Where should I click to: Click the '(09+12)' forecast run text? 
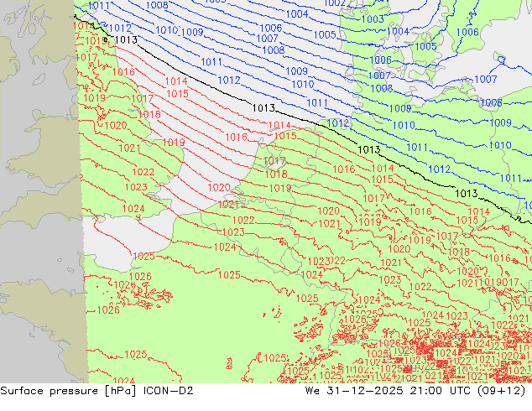[502, 391]
